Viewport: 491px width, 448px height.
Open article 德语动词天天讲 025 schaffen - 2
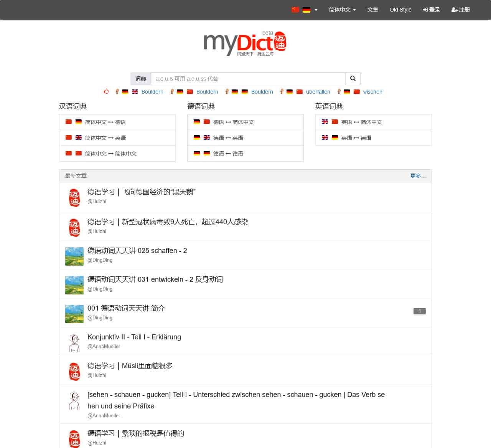[x=137, y=251]
